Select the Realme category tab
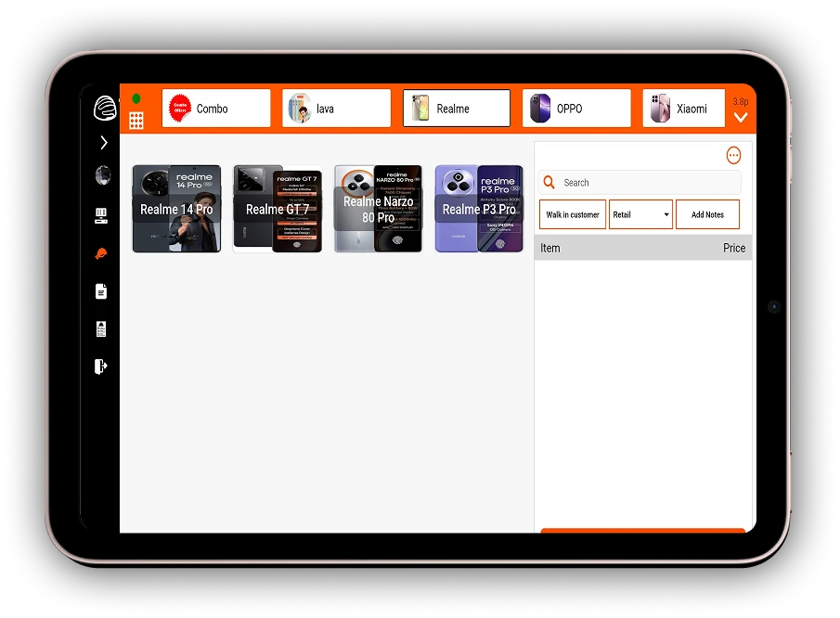Screen dimensions: 840x618 coord(457,109)
